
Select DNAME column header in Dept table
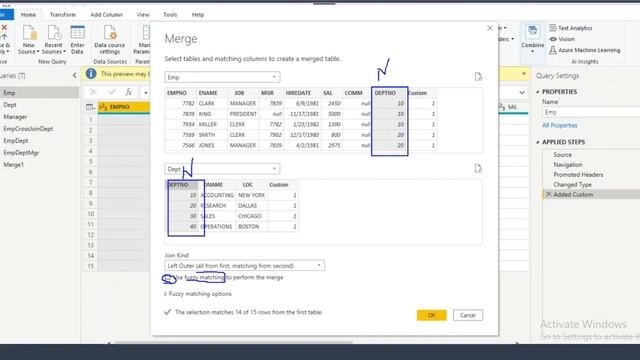pos(218,185)
